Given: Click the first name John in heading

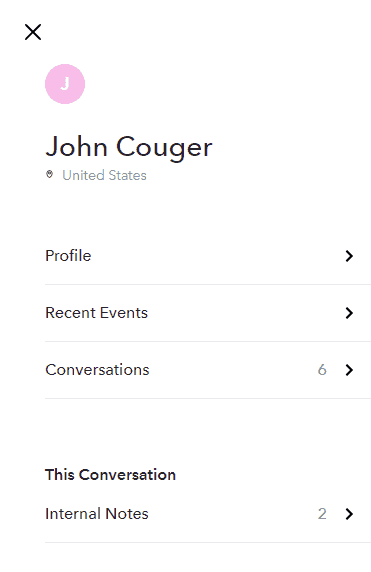Looking at the screenshot, I should (x=77, y=147).
